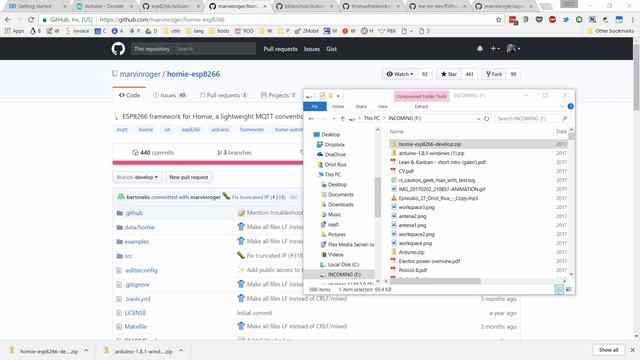Click the mqtt topic tag
This screenshot has height=360, width=640.
point(122,129)
